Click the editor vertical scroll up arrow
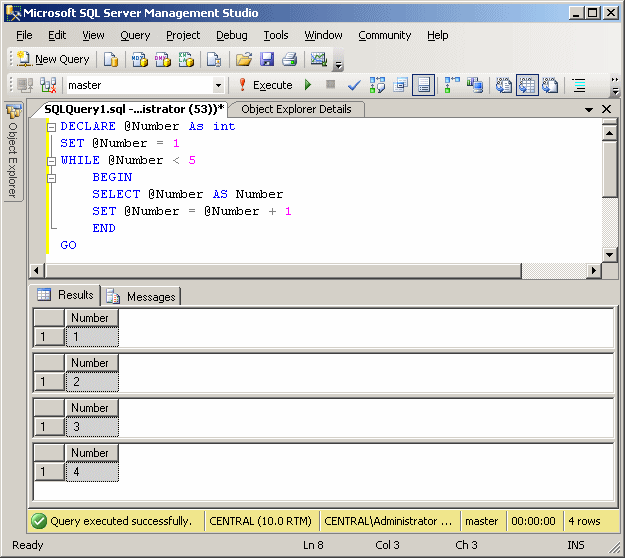 pyautogui.click(x=609, y=133)
